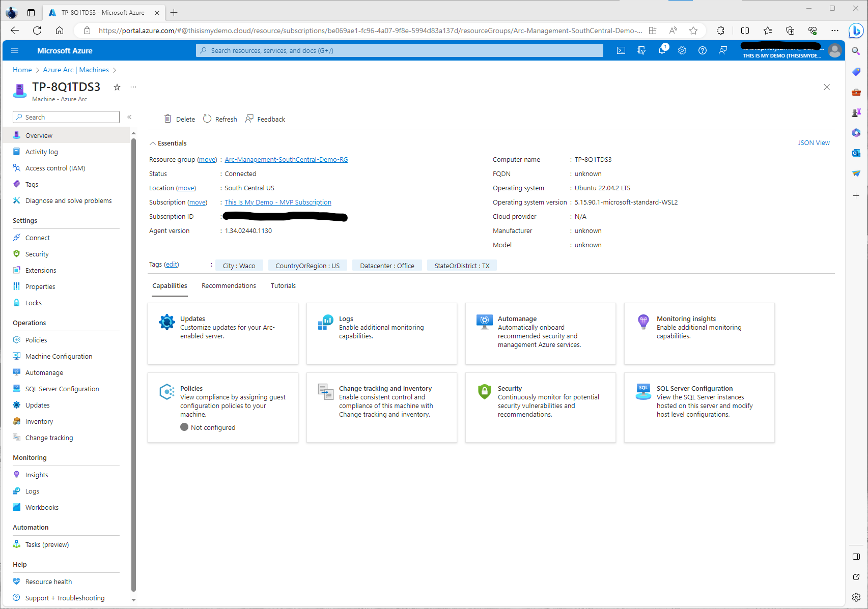The image size is (868, 609).
Task: Open the notifications bell
Action: (x=662, y=50)
